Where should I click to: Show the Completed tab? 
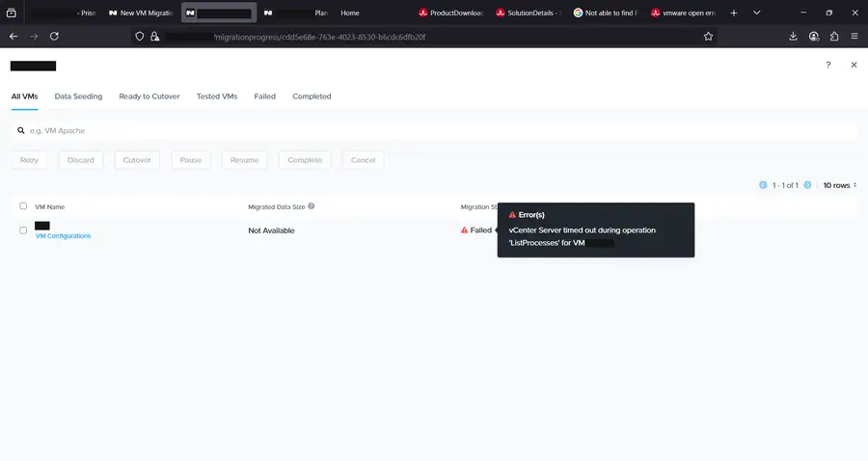click(x=312, y=96)
